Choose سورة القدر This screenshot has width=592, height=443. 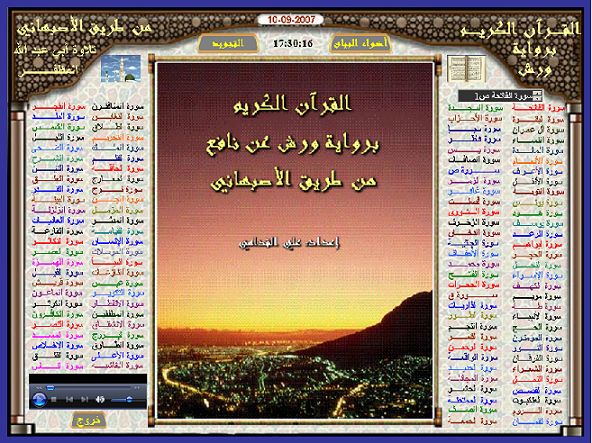[58, 190]
